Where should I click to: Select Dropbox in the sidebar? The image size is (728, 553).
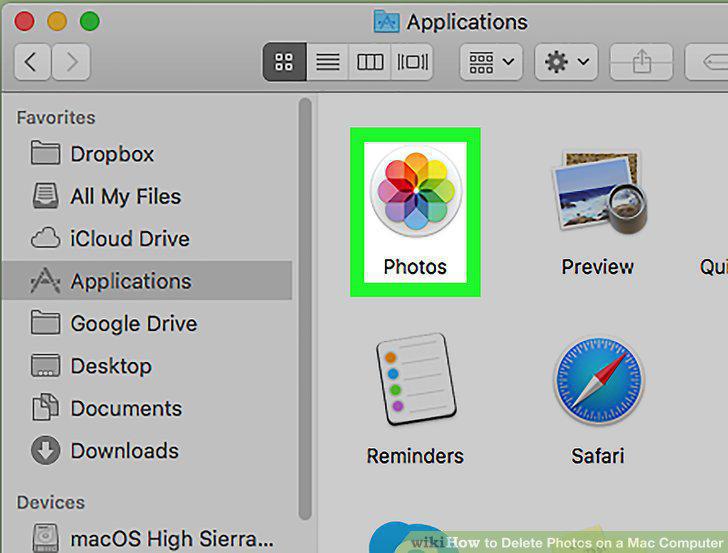147,154
